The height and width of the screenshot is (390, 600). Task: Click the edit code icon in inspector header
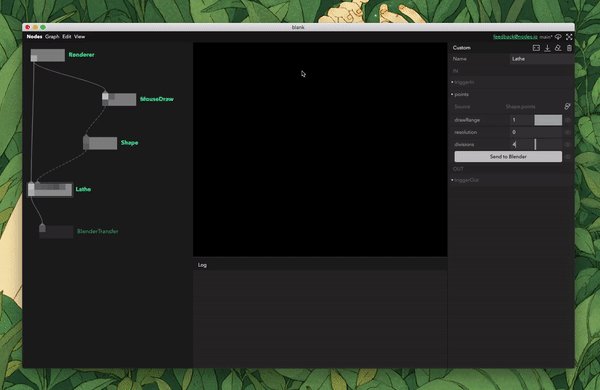pyautogui.click(x=536, y=48)
